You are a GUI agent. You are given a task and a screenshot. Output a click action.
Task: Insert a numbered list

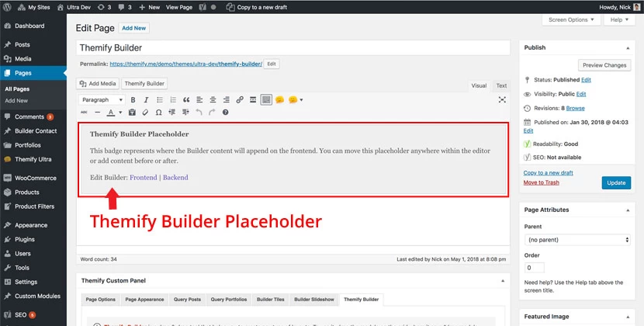tap(173, 100)
